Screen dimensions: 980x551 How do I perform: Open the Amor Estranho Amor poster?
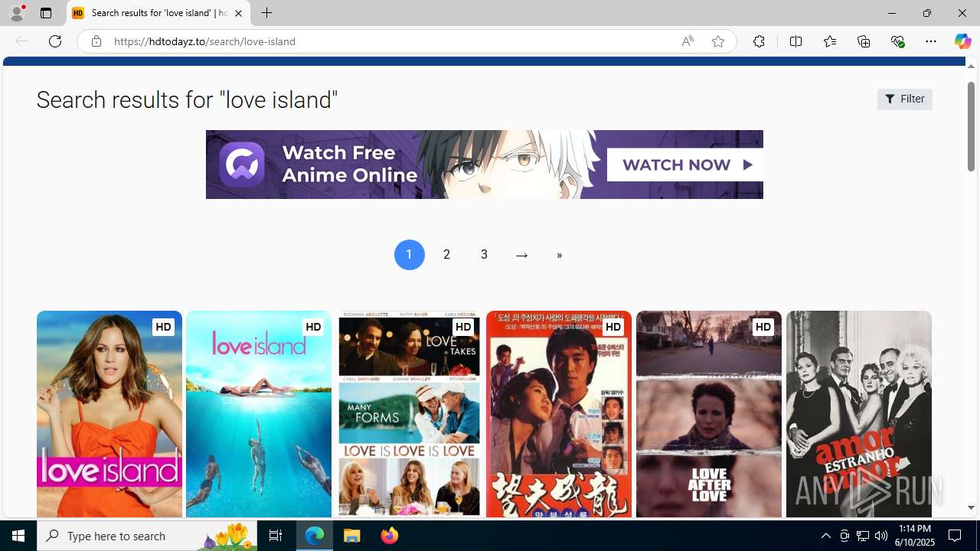858,414
